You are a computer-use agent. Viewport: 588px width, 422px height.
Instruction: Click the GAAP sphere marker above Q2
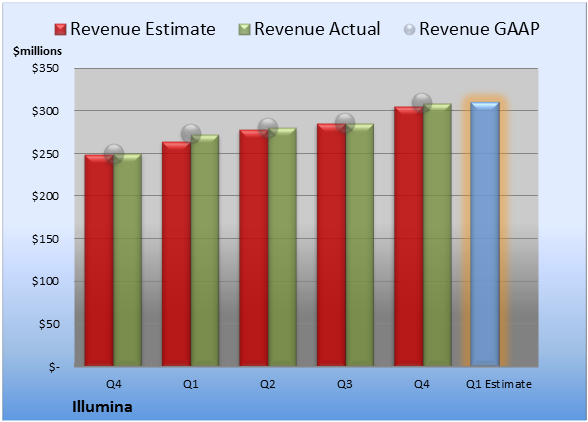tap(268, 128)
